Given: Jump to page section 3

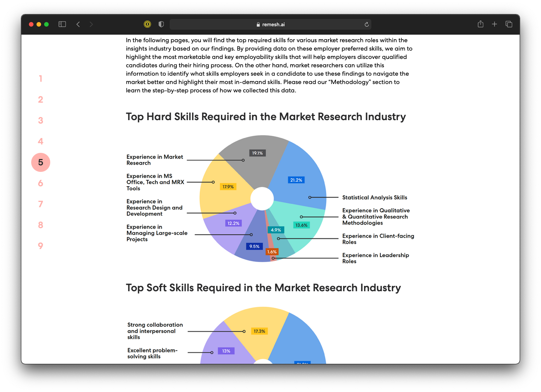Looking at the screenshot, I should click(40, 121).
